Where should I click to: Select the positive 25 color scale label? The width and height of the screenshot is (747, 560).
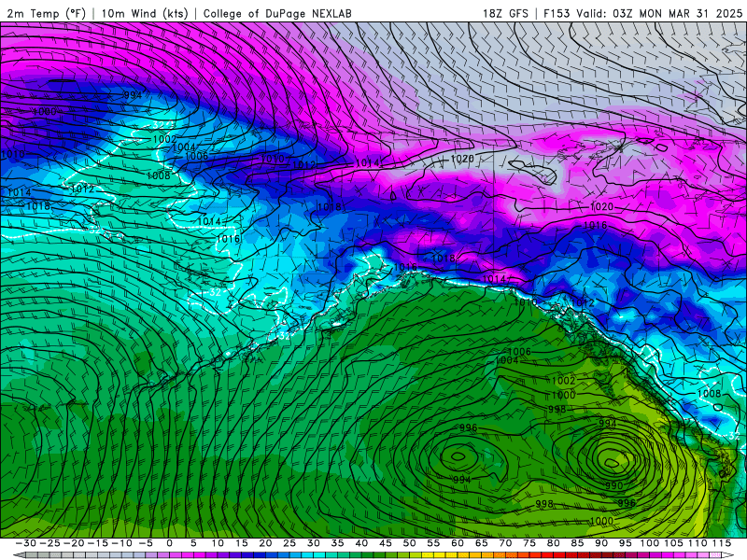coord(289,543)
